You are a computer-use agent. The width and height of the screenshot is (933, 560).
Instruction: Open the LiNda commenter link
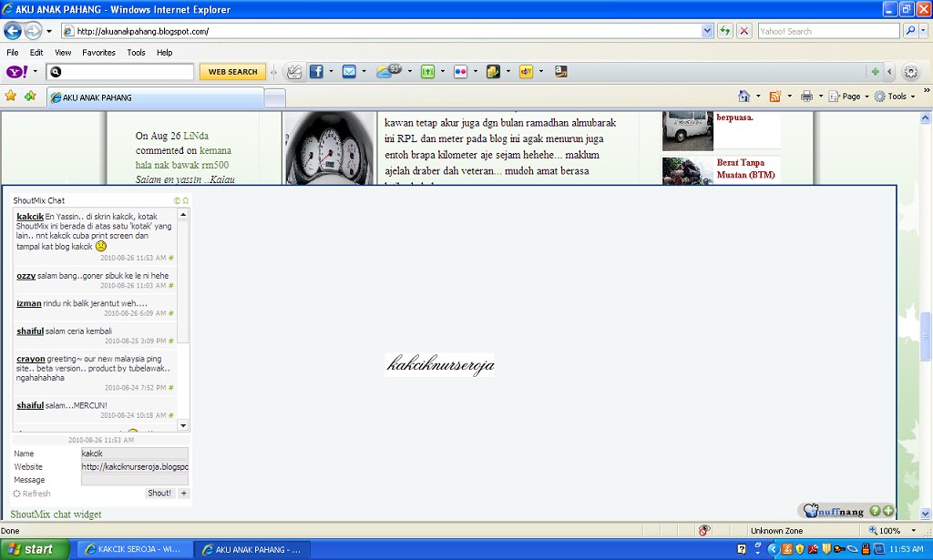tap(196, 136)
